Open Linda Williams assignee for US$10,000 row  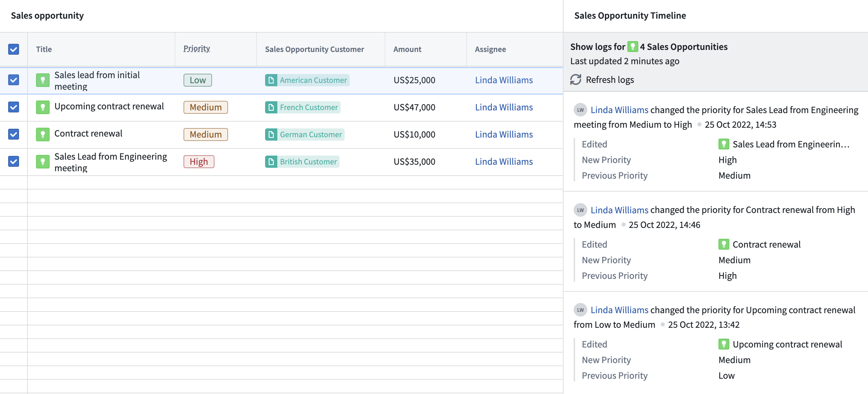504,135
